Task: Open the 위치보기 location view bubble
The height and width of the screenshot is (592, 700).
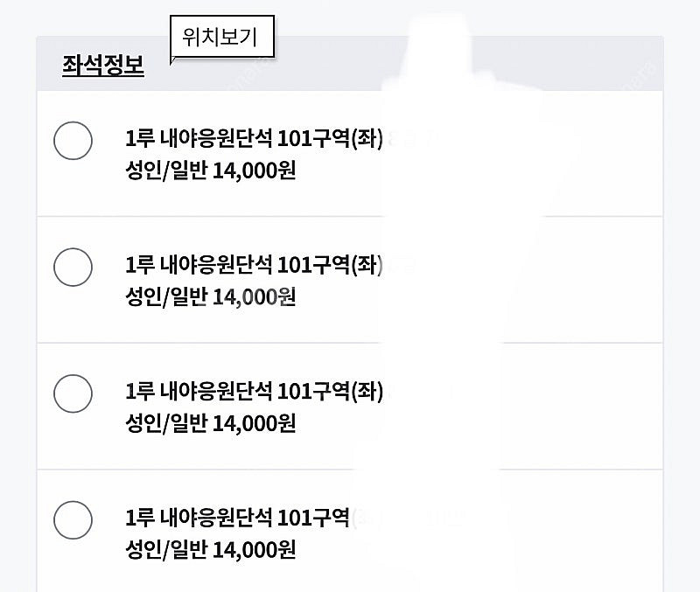Action: coord(221,38)
